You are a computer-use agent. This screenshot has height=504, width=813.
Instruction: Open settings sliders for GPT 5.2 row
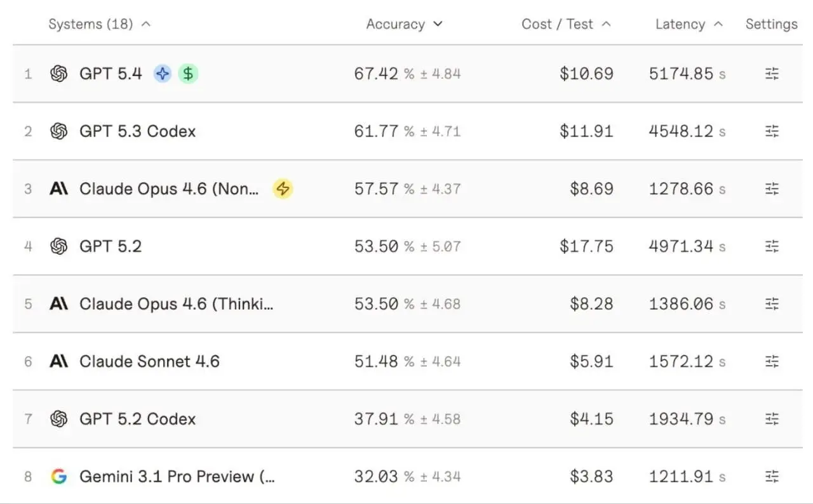coord(772,246)
